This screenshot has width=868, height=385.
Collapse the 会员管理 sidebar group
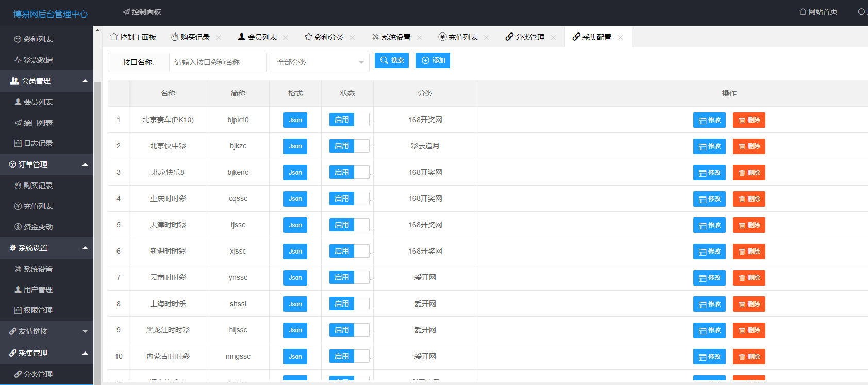[x=46, y=81]
